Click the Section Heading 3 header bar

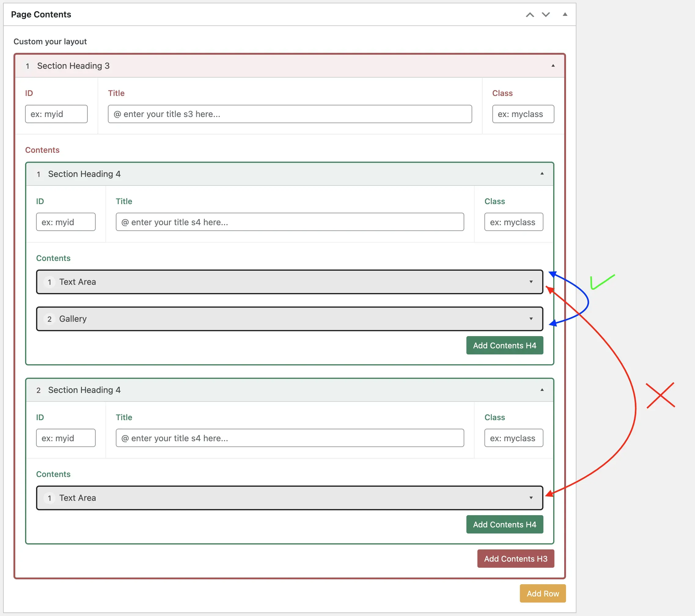[x=289, y=66]
